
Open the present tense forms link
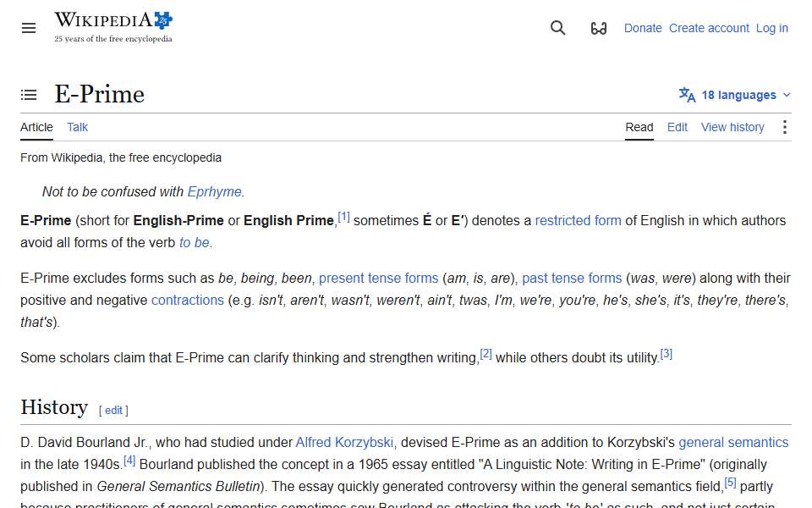coord(379,278)
